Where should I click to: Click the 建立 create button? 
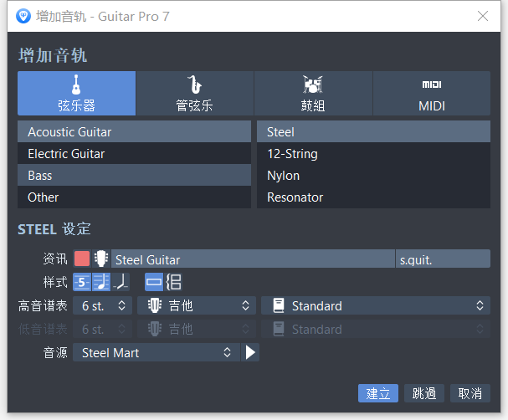pyautogui.click(x=378, y=393)
